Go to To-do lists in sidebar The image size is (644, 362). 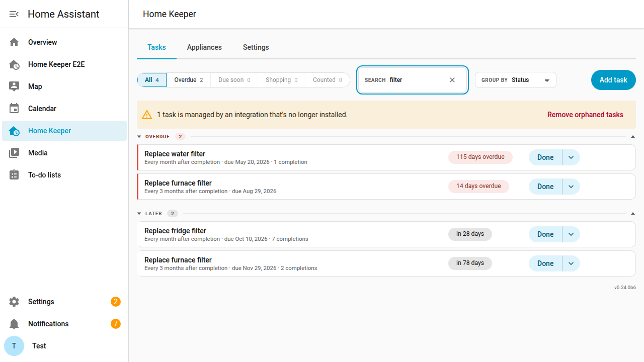64,175
